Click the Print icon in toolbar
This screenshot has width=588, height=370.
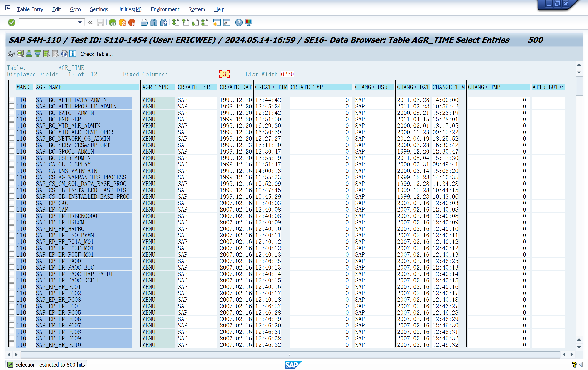[x=144, y=23]
